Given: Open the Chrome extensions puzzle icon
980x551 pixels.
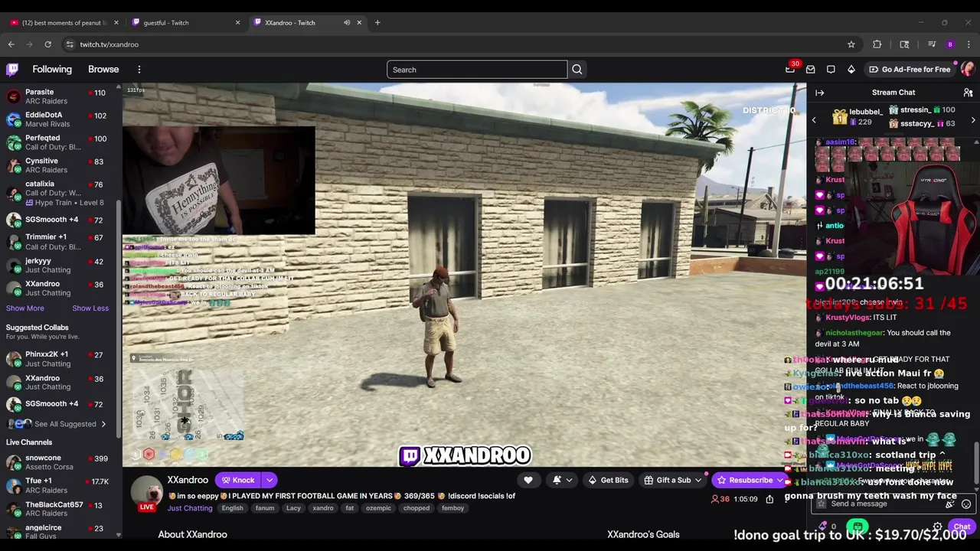Looking at the screenshot, I should click(877, 44).
